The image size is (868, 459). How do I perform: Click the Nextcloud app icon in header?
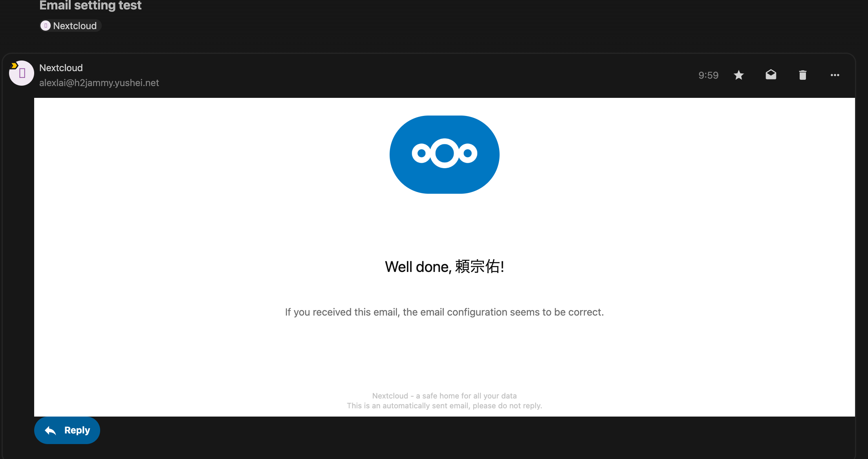tap(45, 25)
